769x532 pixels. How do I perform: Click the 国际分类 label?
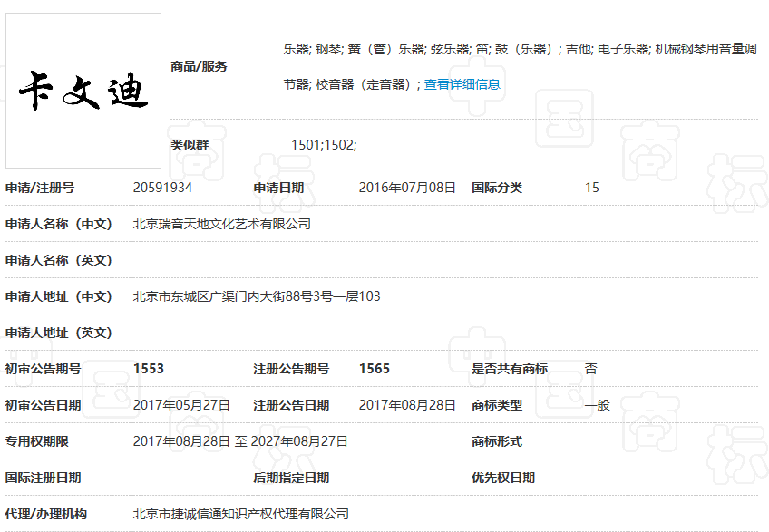point(497,188)
